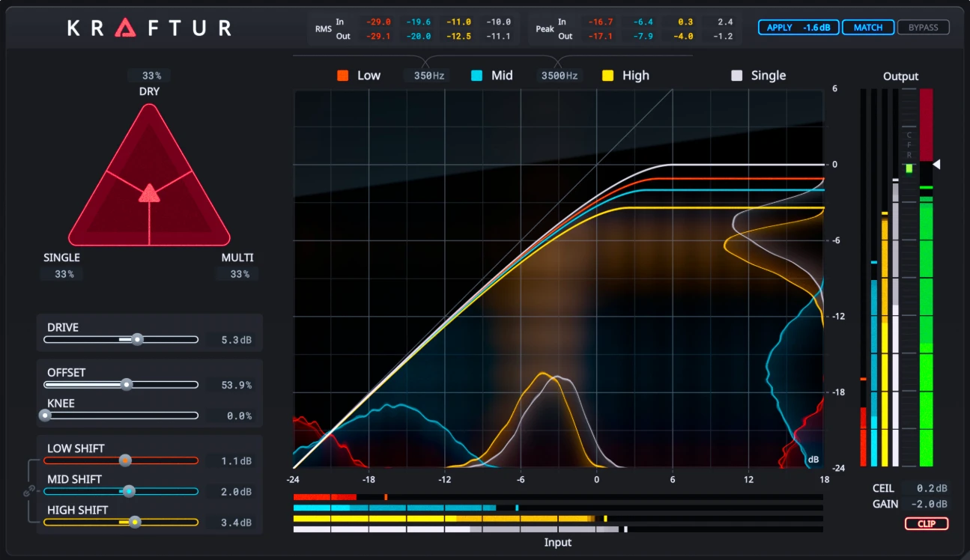The height and width of the screenshot is (560, 970).
Task: Toggle the yellow High band square
Action: click(x=608, y=76)
